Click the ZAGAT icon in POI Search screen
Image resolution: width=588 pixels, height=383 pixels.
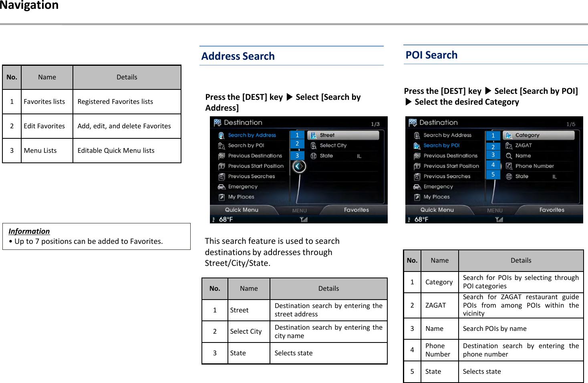[x=509, y=146]
